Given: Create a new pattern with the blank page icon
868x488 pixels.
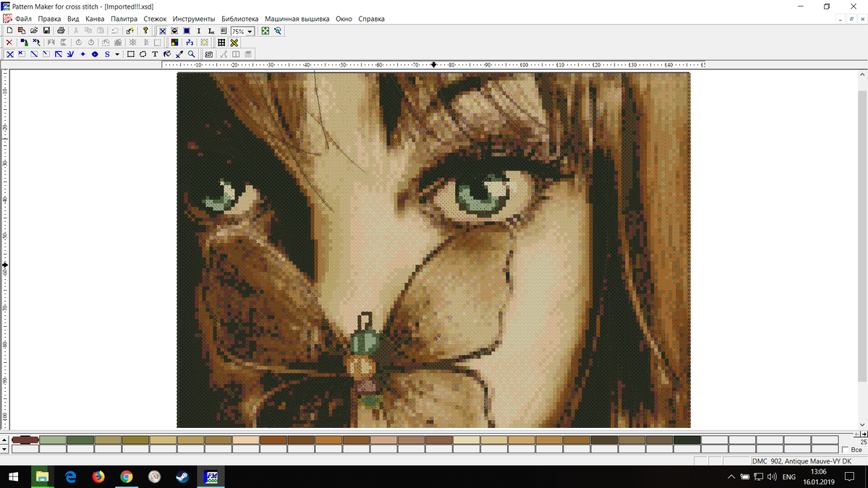Looking at the screenshot, I should tap(9, 31).
